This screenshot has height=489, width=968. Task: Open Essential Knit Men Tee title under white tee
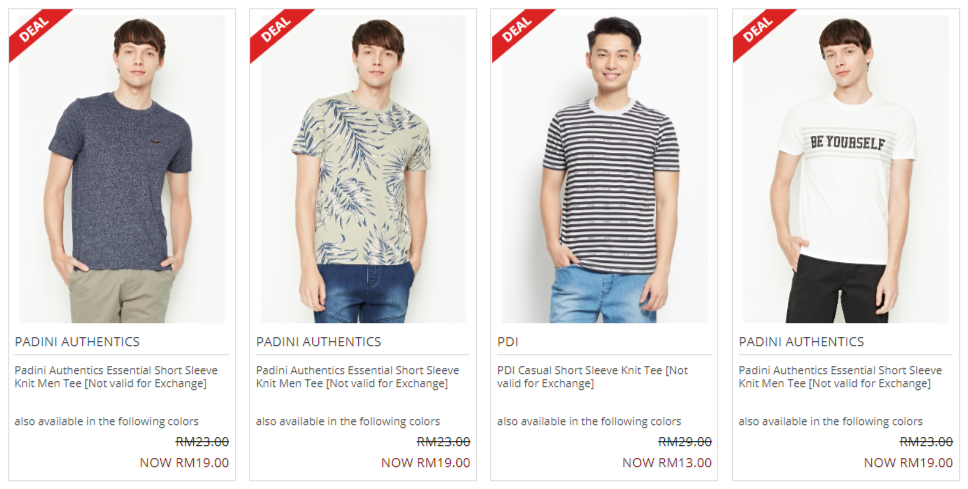840,377
